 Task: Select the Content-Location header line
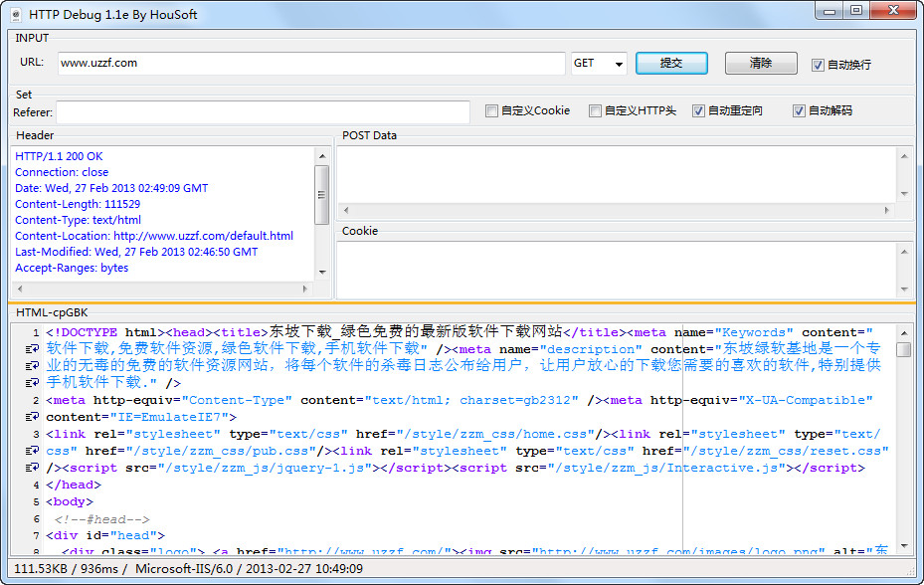click(154, 236)
